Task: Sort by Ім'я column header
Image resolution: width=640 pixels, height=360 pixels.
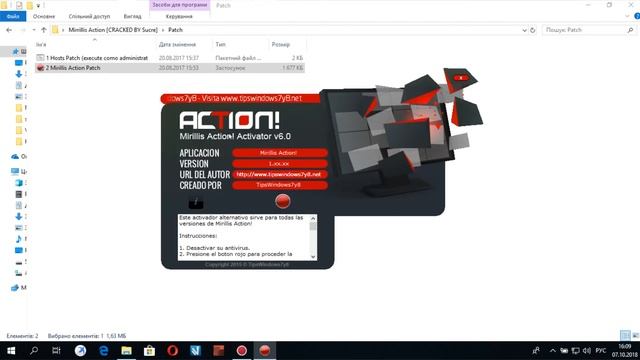Action: 95,44
